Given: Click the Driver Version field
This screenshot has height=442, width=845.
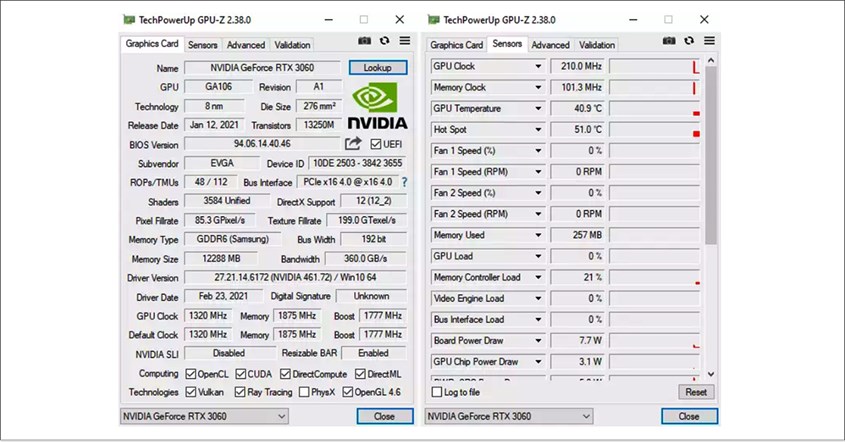Looking at the screenshot, I should click(295, 277).
